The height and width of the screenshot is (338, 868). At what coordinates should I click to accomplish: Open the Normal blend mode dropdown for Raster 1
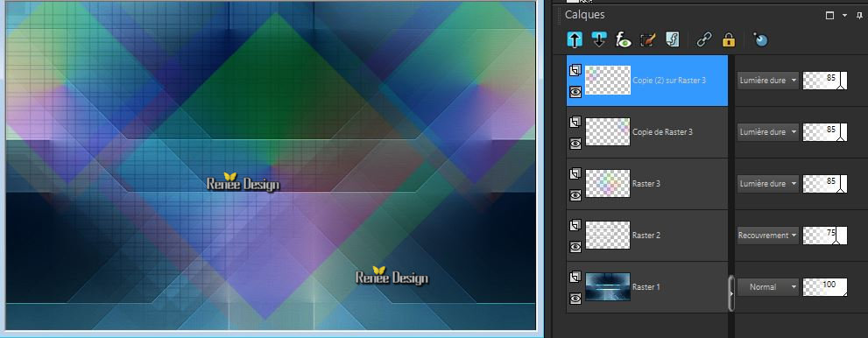click(768, 286)
